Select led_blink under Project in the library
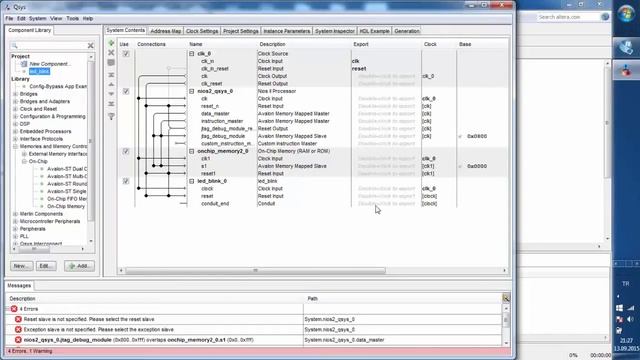The image size is (640, 360). click(39, 71)
